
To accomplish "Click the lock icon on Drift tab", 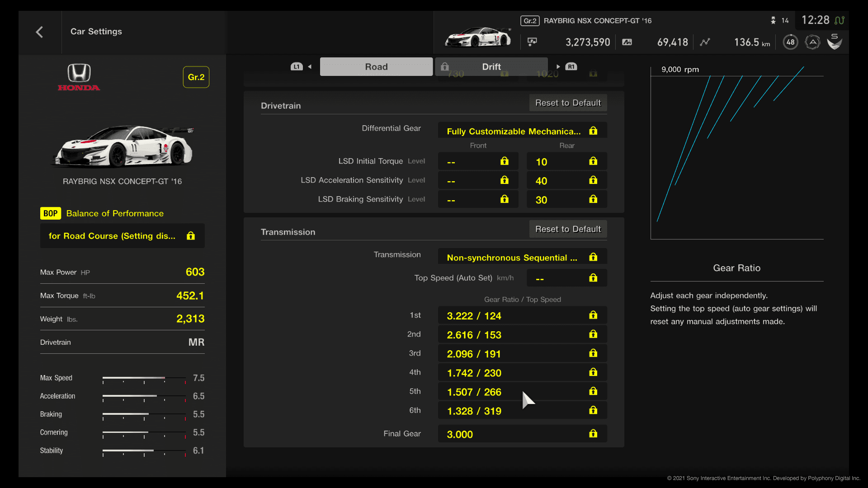I will (x=445, y=66).
